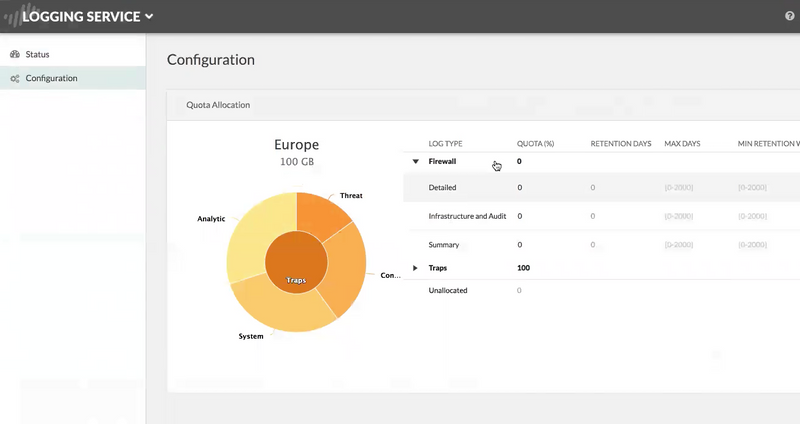
Task: Collapse the Firewall log type row
Action: 416,161
